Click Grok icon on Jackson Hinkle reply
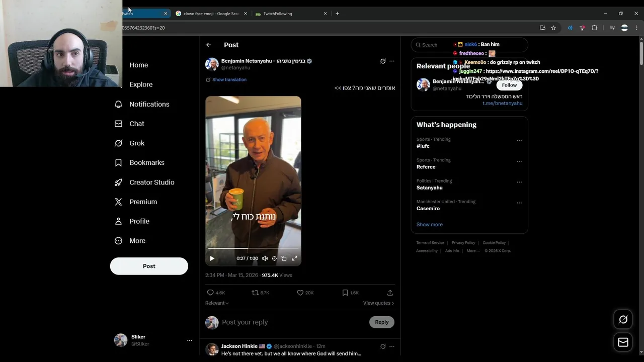Screen dimensions: 644x362 [383, 346]
